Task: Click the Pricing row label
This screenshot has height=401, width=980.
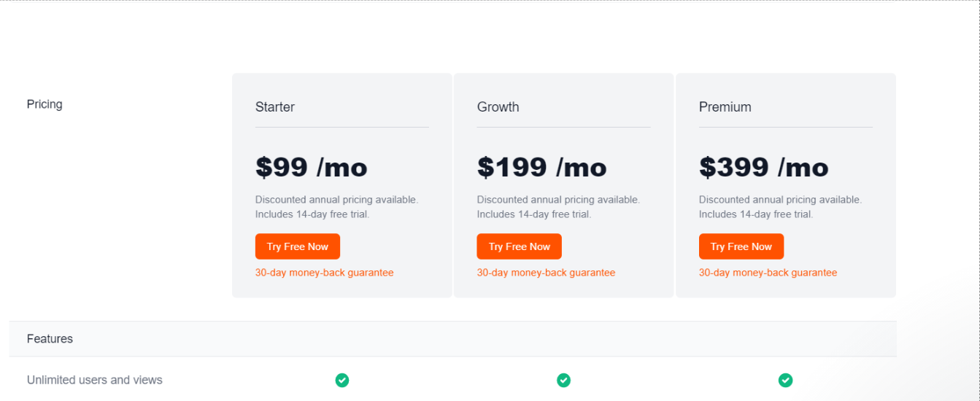Action: (x=45, y=104)
